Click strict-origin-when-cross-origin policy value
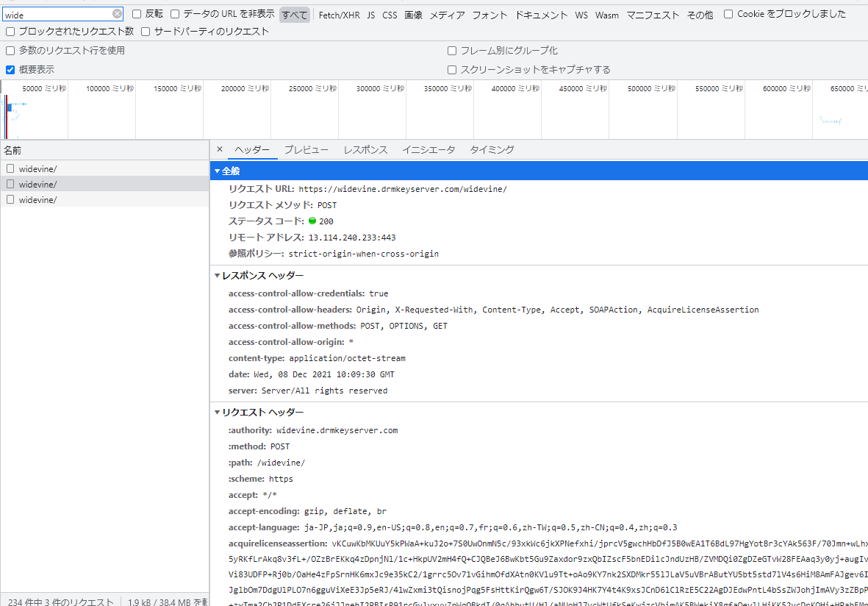The image size is (868, 606). (x=364, y=254)
